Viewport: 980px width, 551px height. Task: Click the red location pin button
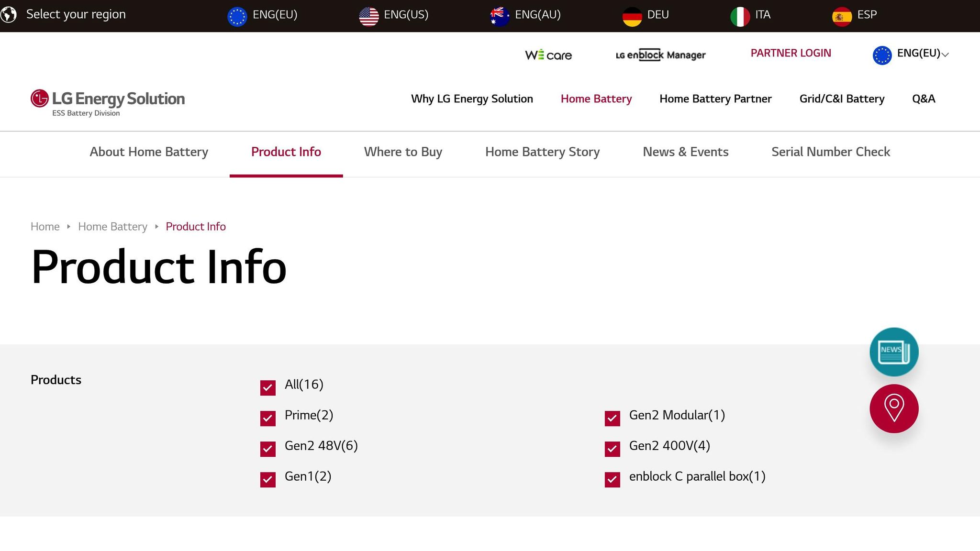tap(893, 408)
